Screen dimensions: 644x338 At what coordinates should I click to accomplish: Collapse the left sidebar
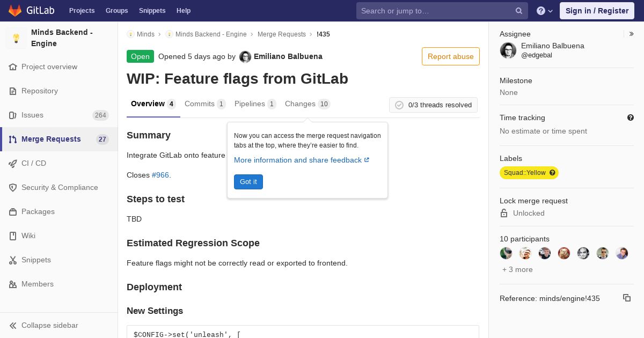[x=49, y=325]
